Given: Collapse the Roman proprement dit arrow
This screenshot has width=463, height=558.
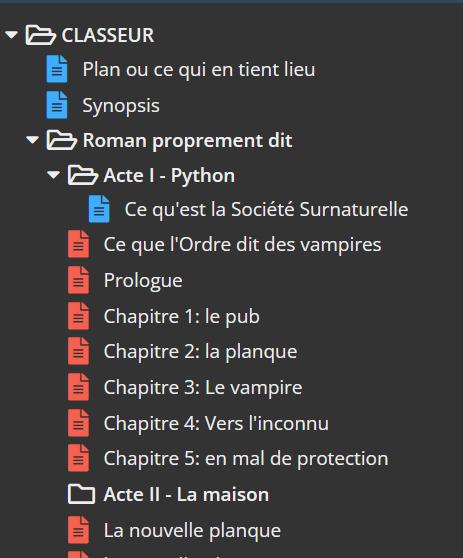Looking at the screenshot, I should point(32,140).
